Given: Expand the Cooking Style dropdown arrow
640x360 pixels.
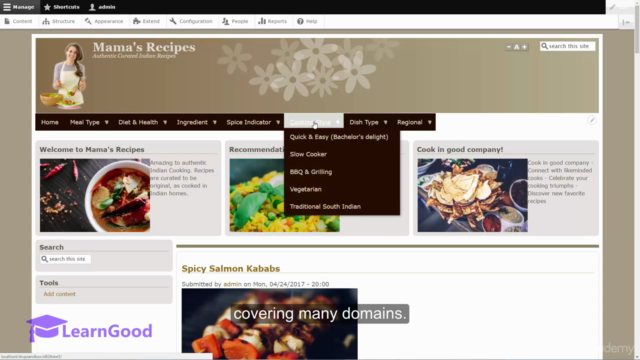Looking at the screenshot, I should coord(338,122).
